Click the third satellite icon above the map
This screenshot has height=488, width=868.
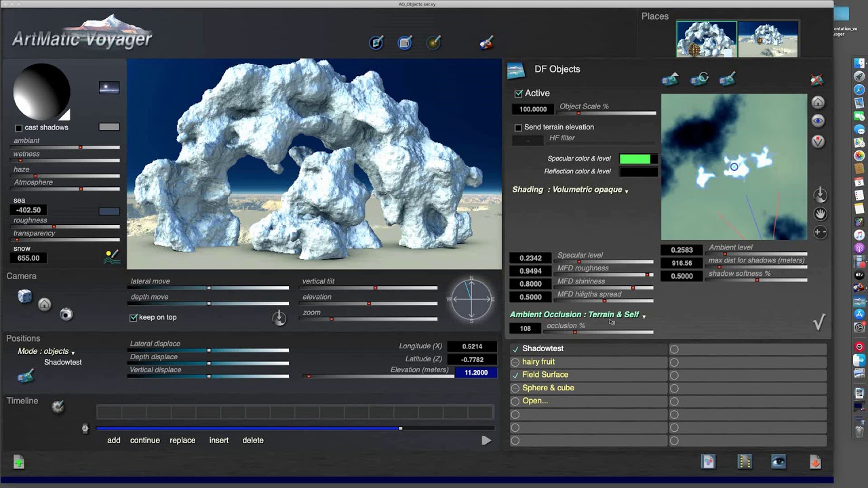727,79
